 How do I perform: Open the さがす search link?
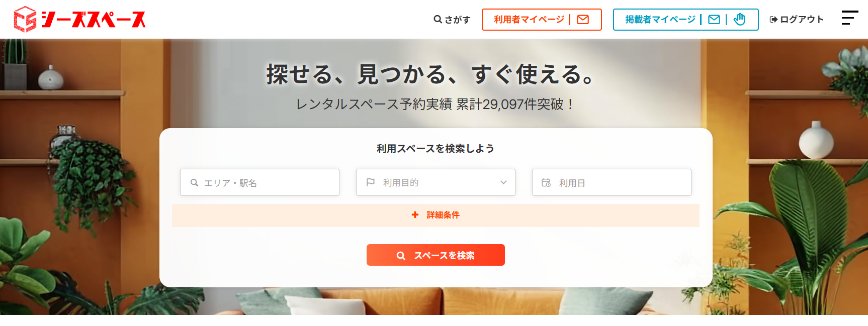[452, 20]
